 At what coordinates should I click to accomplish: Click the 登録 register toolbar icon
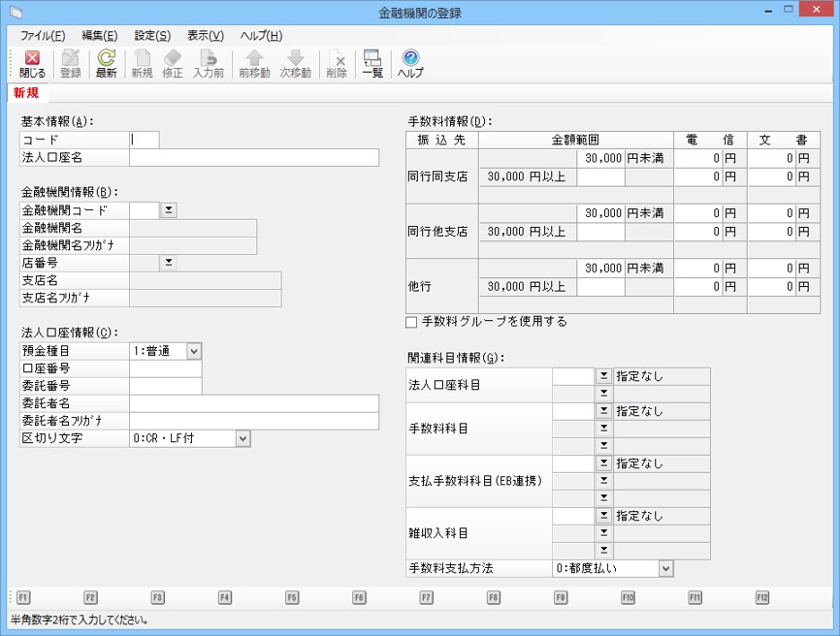[71, 64]
